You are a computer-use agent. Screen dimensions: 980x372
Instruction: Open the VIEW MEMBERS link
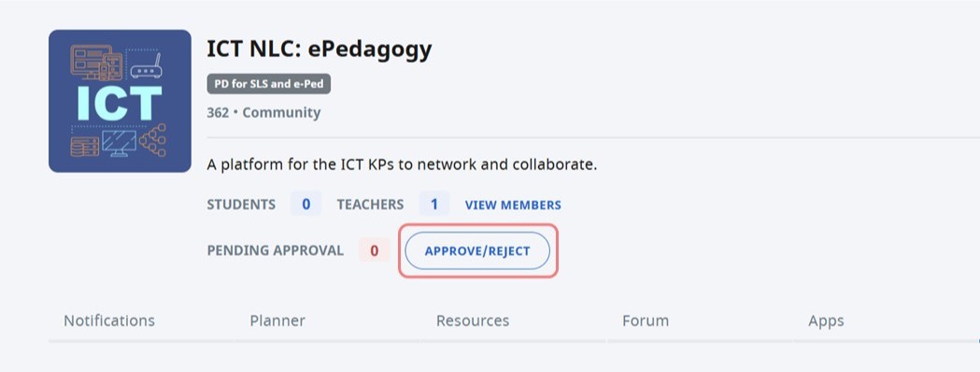pyautogui.click(x=513, y=205)
